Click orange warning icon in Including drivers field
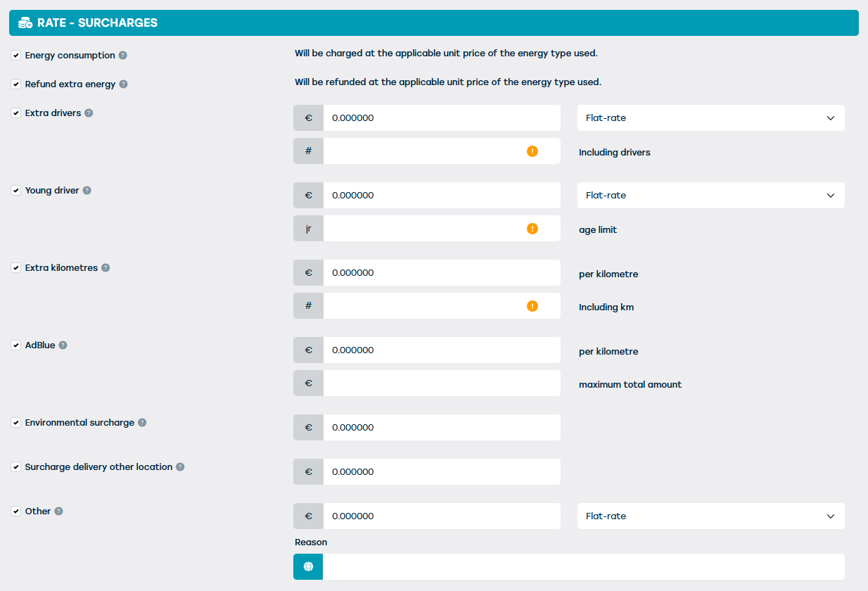This screenshot has height=591, width=868. (x=532, y=151)
